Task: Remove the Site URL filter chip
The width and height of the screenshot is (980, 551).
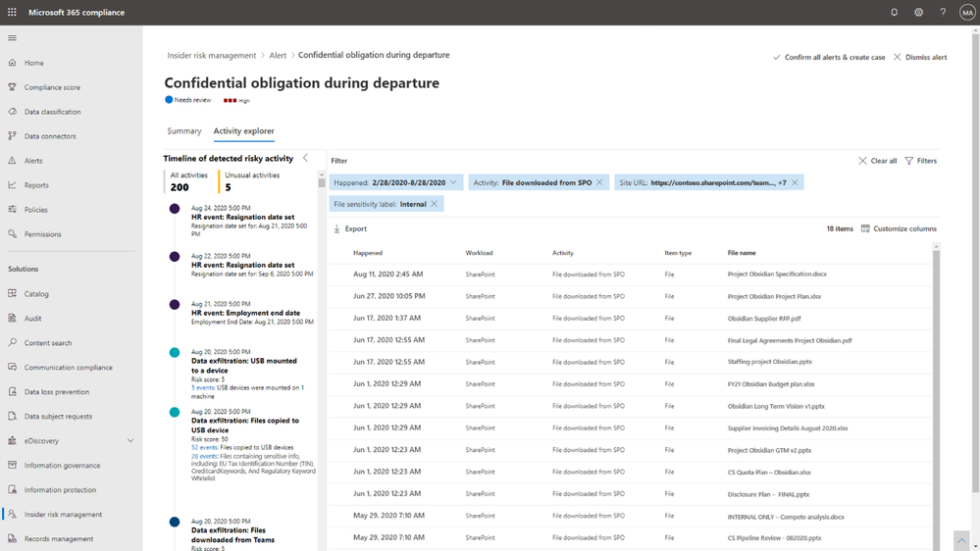Action: [x=795, y=182]
